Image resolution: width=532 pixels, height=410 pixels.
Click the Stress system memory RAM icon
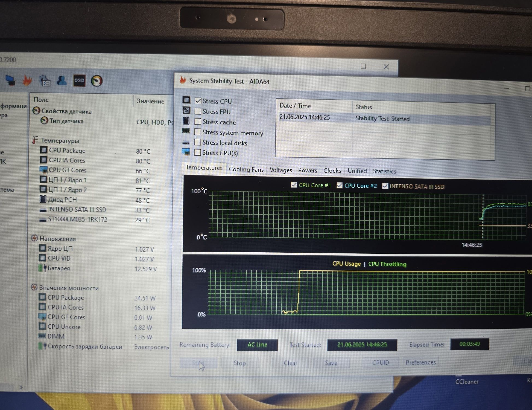pos(186,131)
